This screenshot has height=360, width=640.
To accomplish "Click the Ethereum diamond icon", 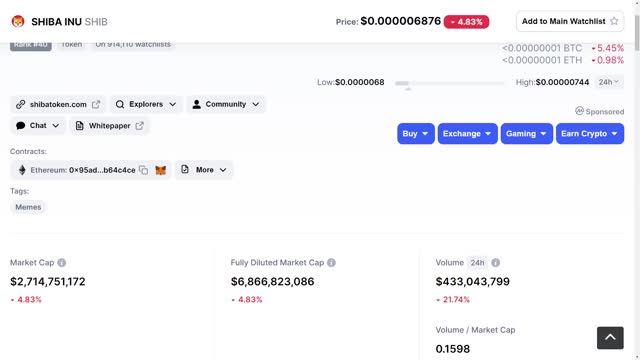I will click(22, 170).
